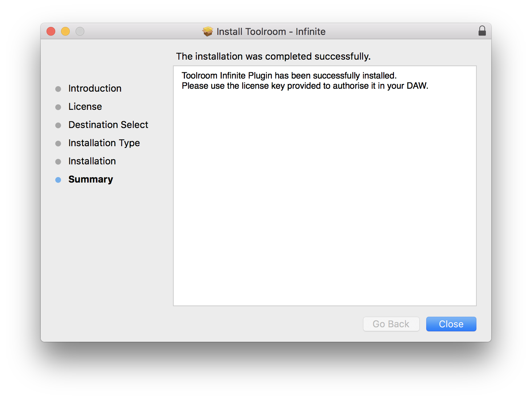Click the "Please use the license key" line
The height and width of the screenshot is (400, 532).
[x=305, y=86]
